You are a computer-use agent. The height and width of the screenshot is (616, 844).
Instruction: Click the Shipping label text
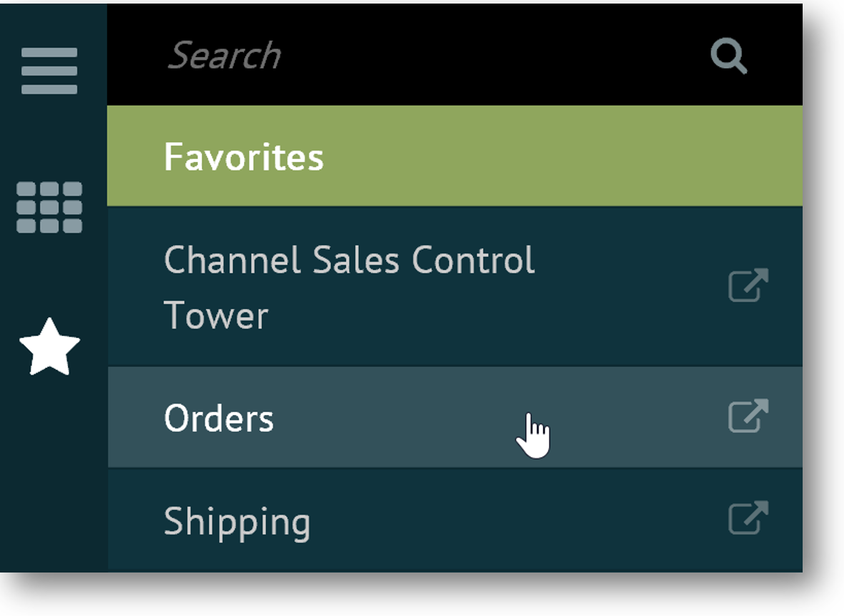tap(237, 523)
